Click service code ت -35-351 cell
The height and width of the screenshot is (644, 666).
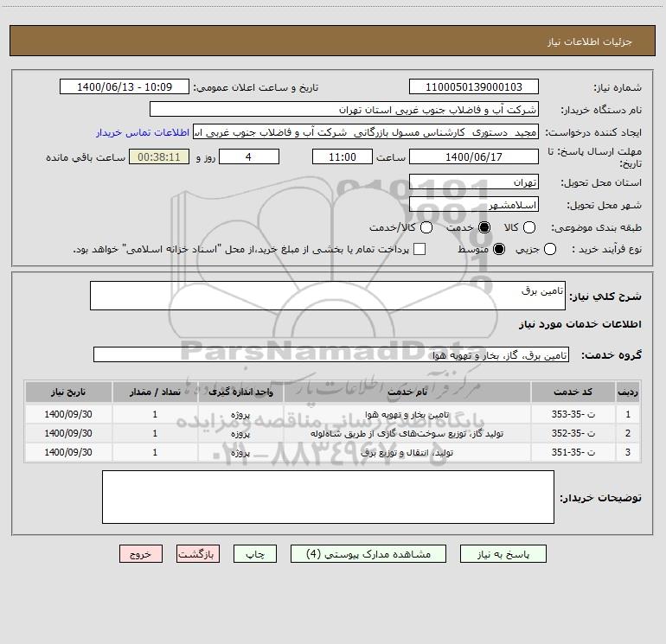(x=573, y=452)
